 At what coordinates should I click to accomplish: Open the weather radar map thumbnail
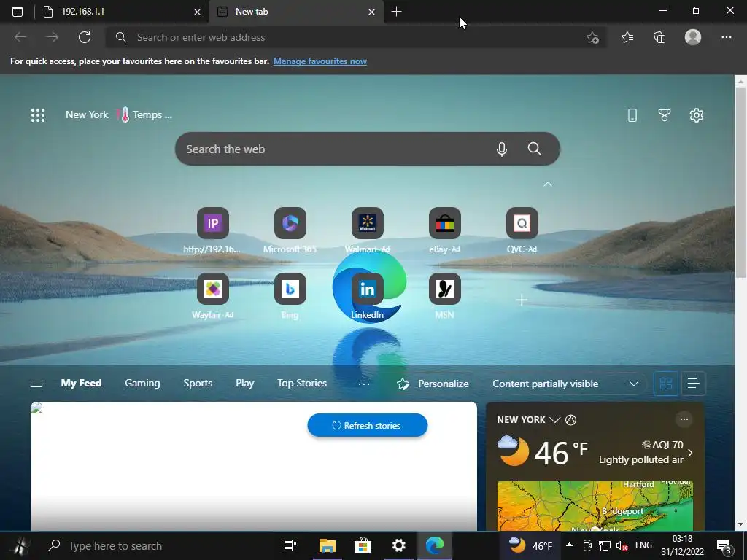coord(595,506)
